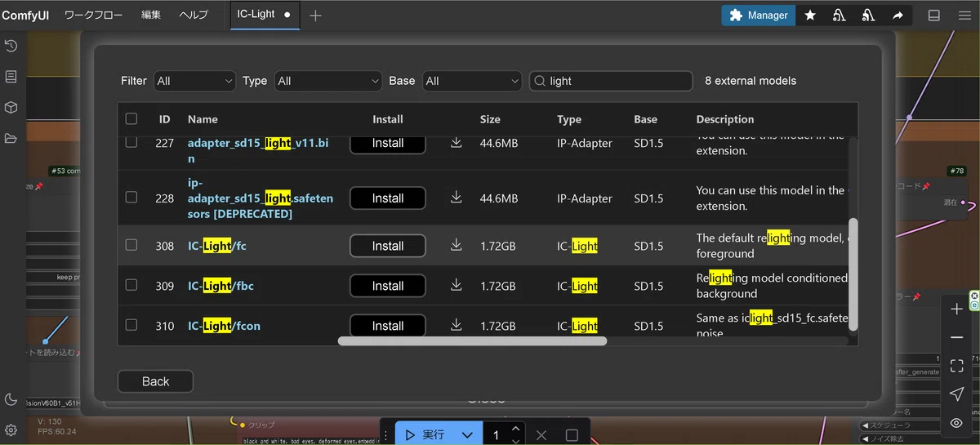The height and width of the screenshot is (445, 980).
Task: Open the hamburger menu icon at top right
Action: (x=963, y=16)
